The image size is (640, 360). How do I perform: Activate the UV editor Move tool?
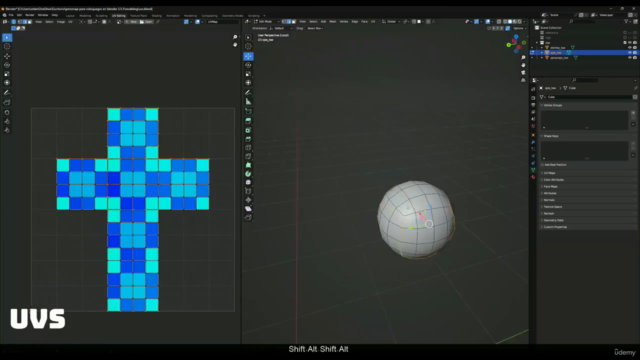tap(7, 56)
